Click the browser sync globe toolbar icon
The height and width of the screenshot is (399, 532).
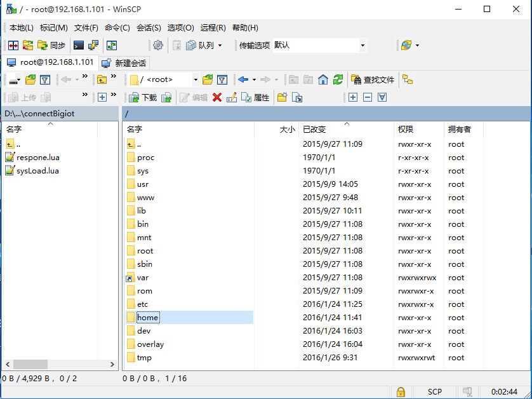coord(406,45)
